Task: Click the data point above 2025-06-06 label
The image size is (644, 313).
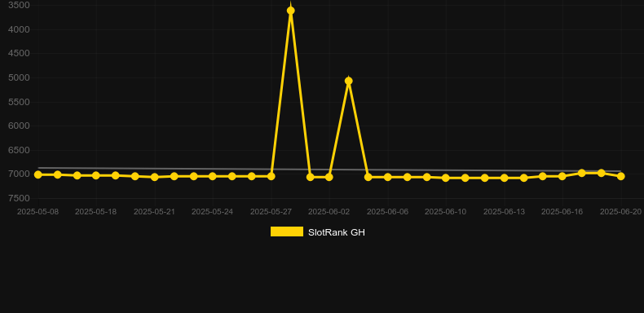Action: (388, 177)
